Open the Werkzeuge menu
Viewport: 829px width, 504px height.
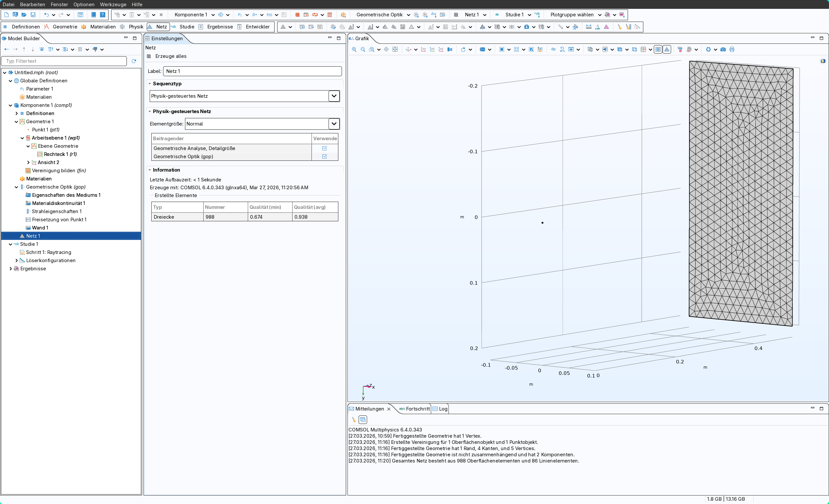[113, 4]
